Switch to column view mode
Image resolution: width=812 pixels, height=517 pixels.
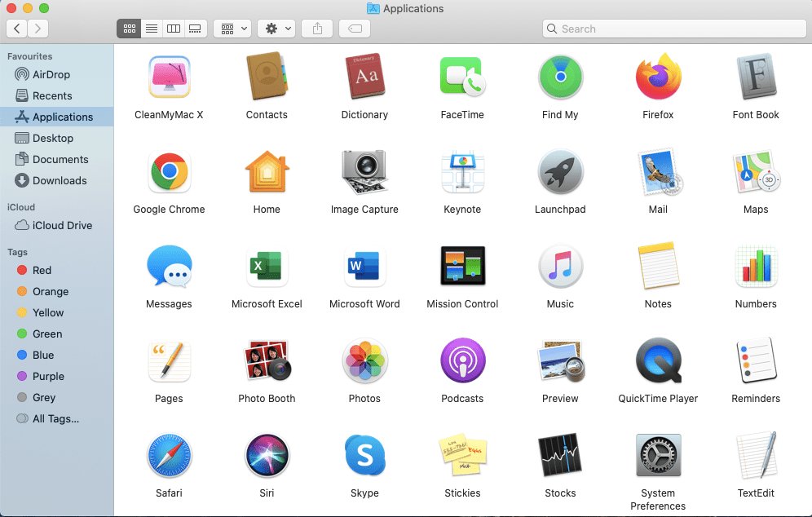click(173, 29)
